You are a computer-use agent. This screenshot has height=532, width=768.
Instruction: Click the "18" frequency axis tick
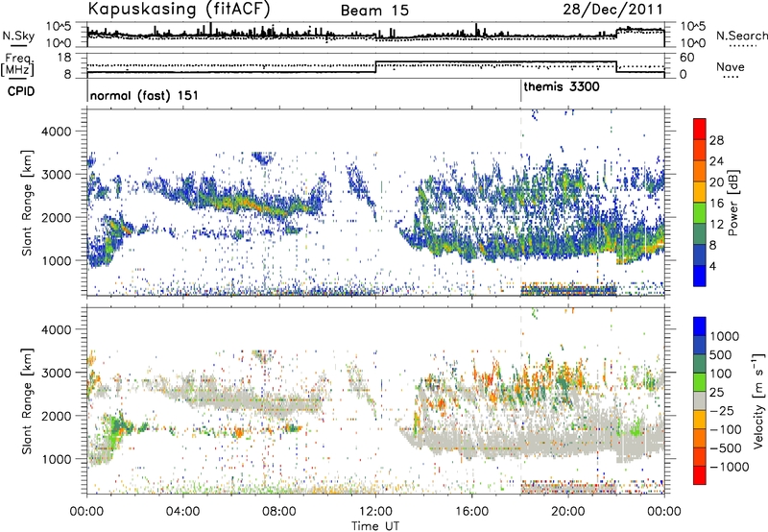tap(64, 57)
